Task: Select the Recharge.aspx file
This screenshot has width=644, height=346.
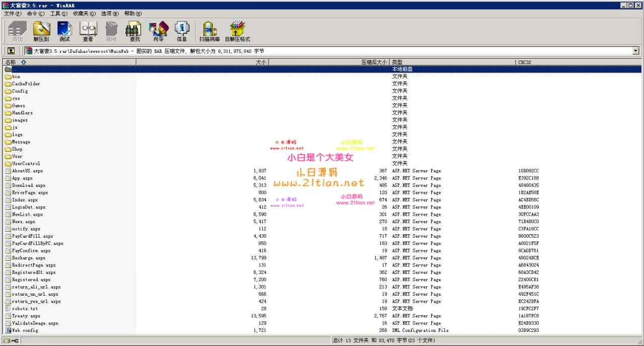Action: (28, 258)
